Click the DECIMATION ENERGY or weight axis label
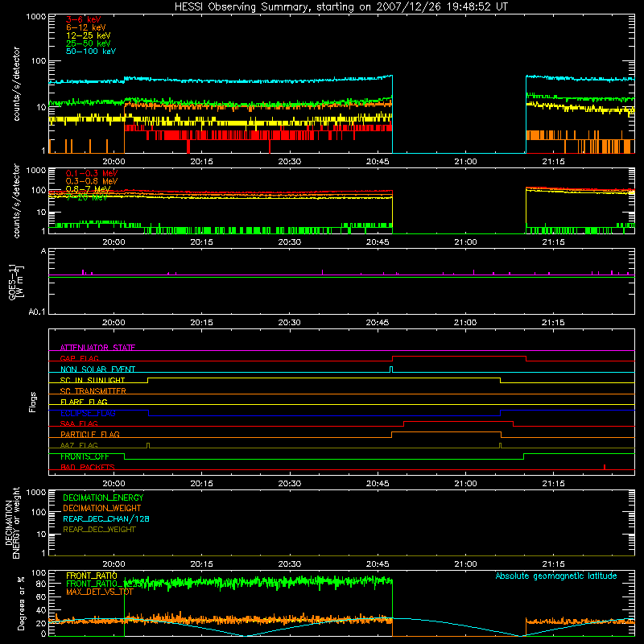This screenshot has height=644, width=644. coord(12,522)
